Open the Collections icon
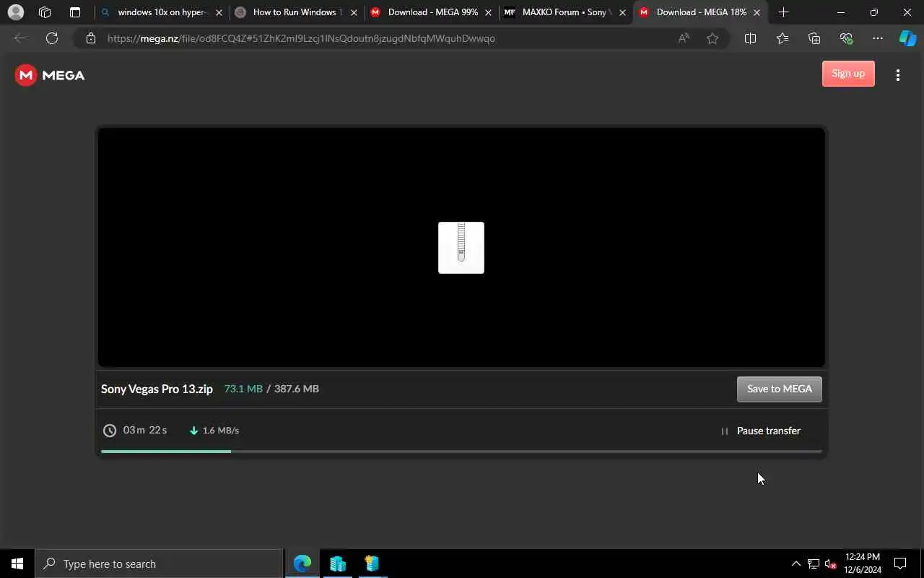The image size is (924, 578). 814,38
